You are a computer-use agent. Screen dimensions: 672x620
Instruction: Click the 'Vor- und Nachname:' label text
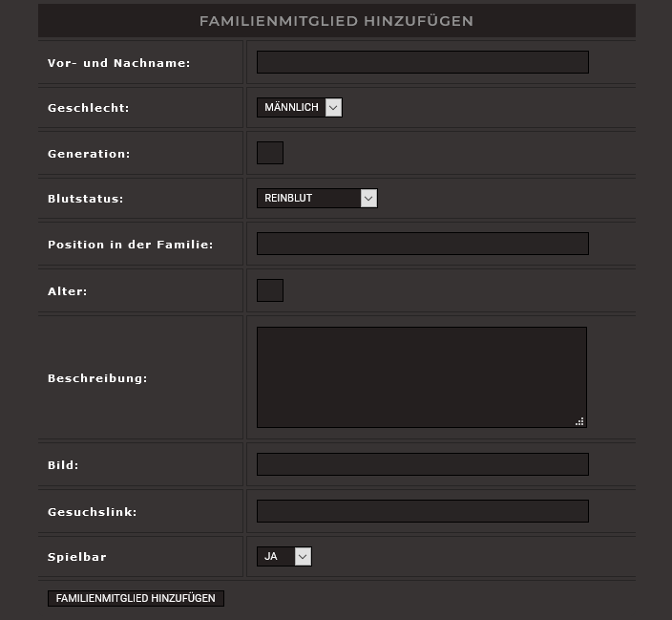(x=119, y=63)
